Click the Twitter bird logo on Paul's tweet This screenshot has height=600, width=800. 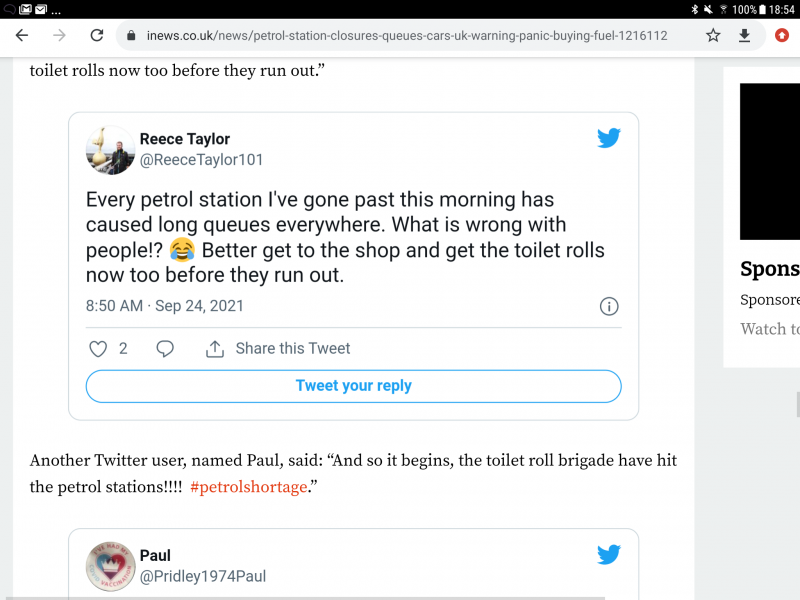[609, 554]
